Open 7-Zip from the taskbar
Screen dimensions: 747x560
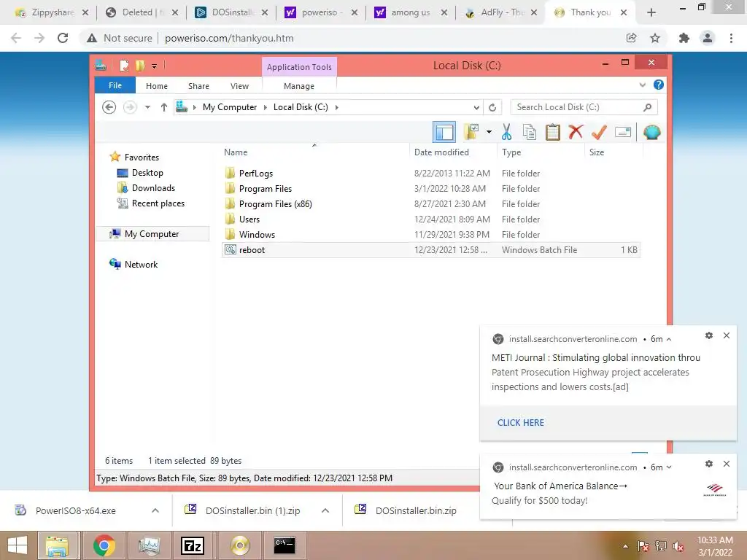point(193,545)
